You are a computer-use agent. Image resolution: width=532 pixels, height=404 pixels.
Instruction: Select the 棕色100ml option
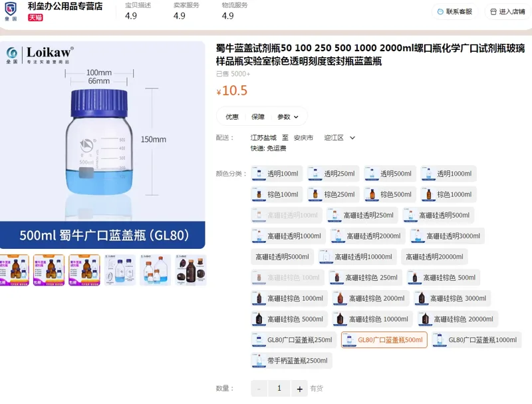click(277, 194)
